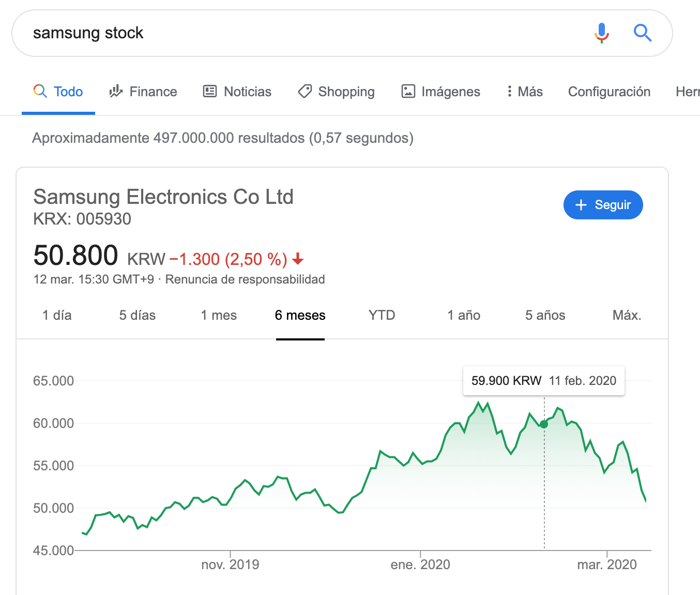Show the Máx. chart range
The height and width of the screenshot is (595, 700).
627,315
